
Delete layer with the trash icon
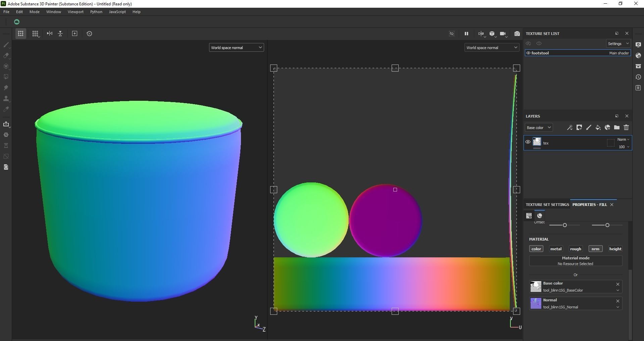point(626,128)
